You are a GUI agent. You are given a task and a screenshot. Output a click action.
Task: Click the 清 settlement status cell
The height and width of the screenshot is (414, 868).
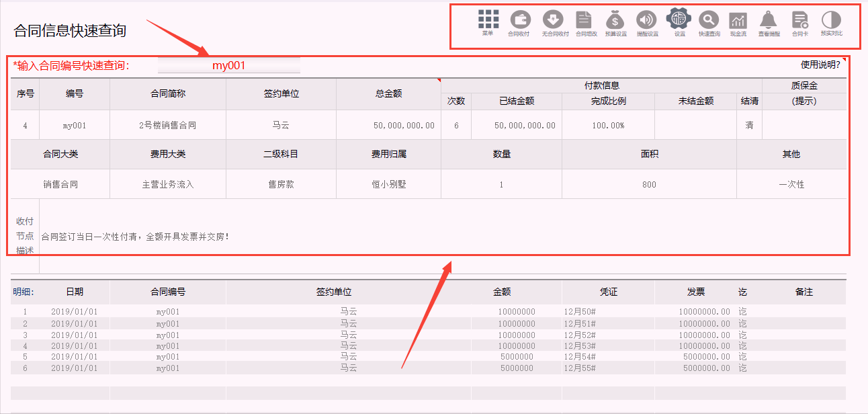pyautogui.click(x=748, y=124)
